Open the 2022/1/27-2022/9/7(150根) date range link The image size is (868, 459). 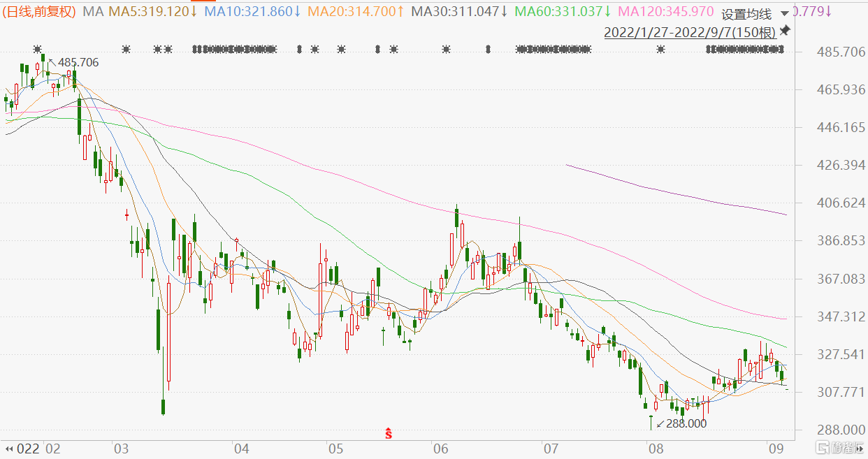(x=690, y=31)
